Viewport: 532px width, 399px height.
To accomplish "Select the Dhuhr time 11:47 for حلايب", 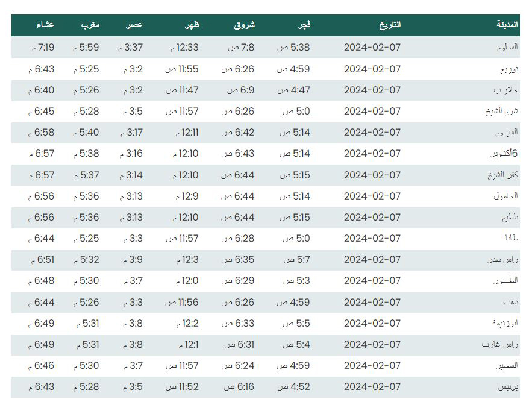I will (x=182, y=90).
